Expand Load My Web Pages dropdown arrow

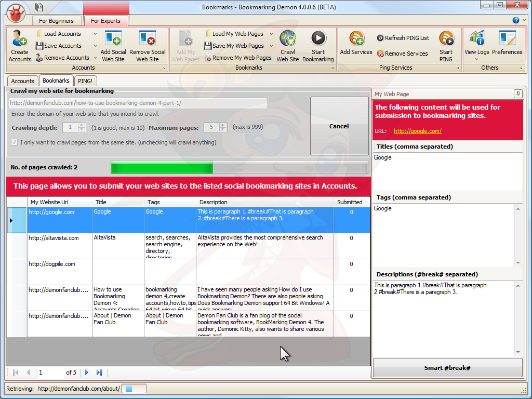(271, 34)
